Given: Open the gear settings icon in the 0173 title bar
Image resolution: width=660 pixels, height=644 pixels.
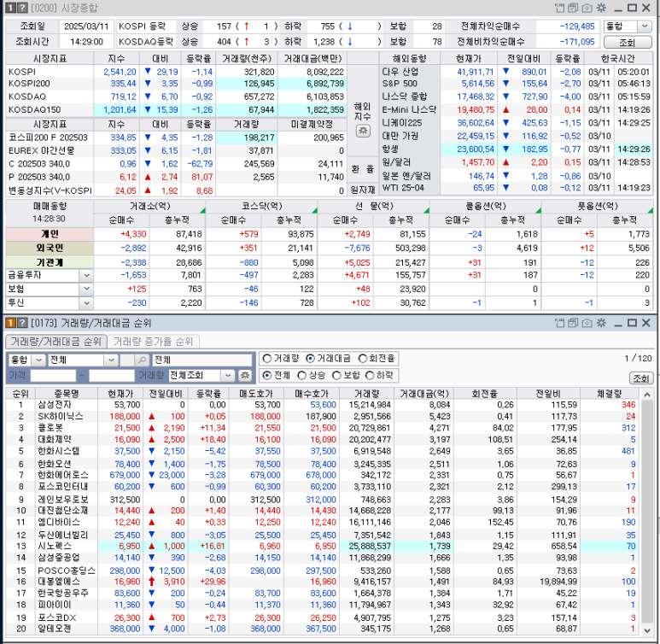Looking at the screenshot, I should 601,323.
